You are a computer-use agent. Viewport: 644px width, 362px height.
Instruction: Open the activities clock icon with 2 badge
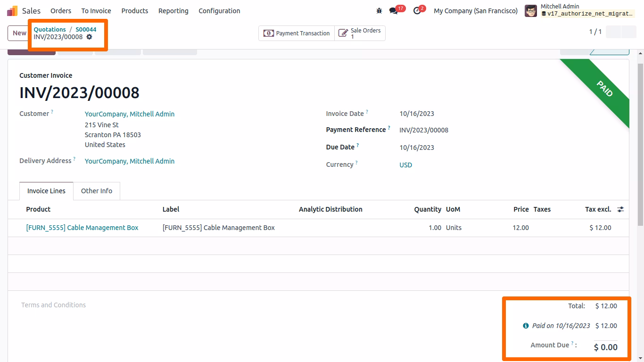point(417,11)
